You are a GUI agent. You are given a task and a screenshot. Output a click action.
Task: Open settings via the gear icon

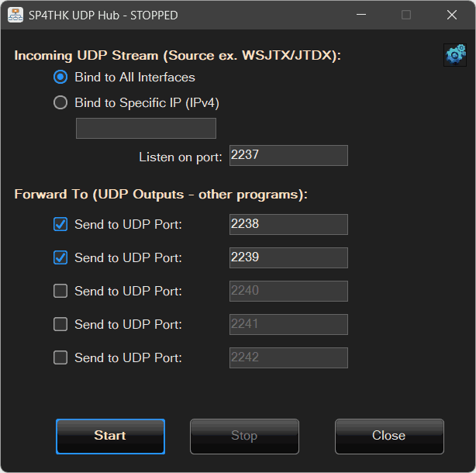coord(455,54)
